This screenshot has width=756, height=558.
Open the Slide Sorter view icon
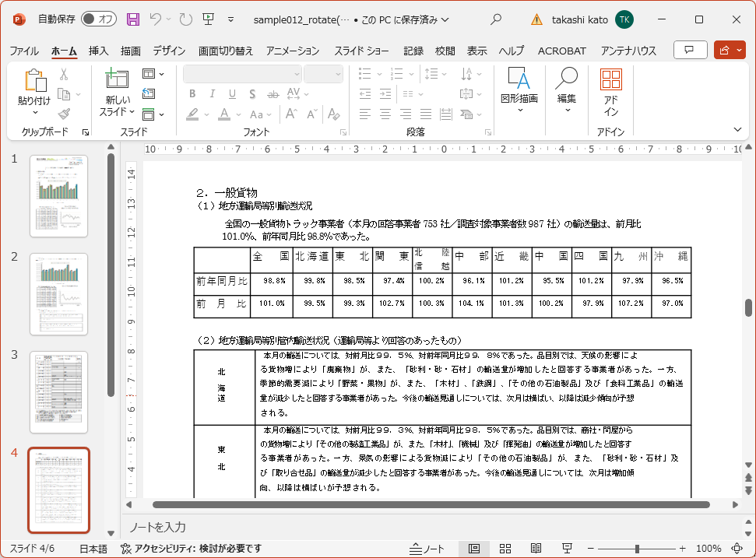point(505,549)
